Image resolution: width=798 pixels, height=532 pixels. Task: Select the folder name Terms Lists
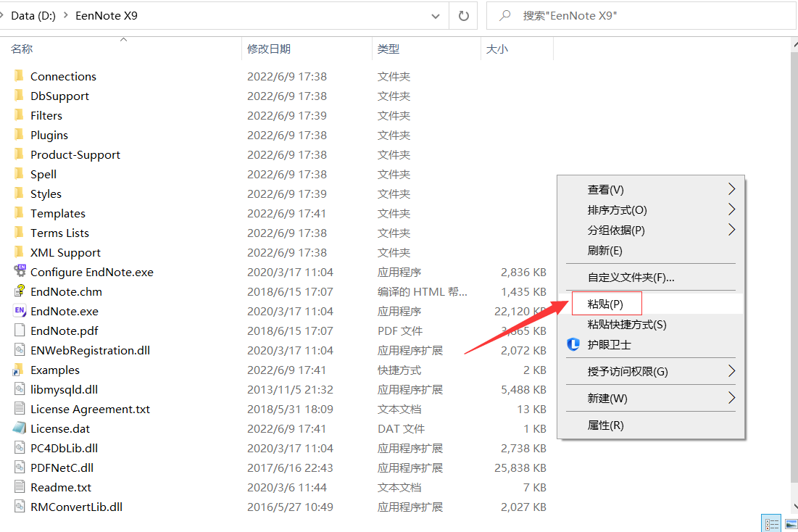point(59,233)
